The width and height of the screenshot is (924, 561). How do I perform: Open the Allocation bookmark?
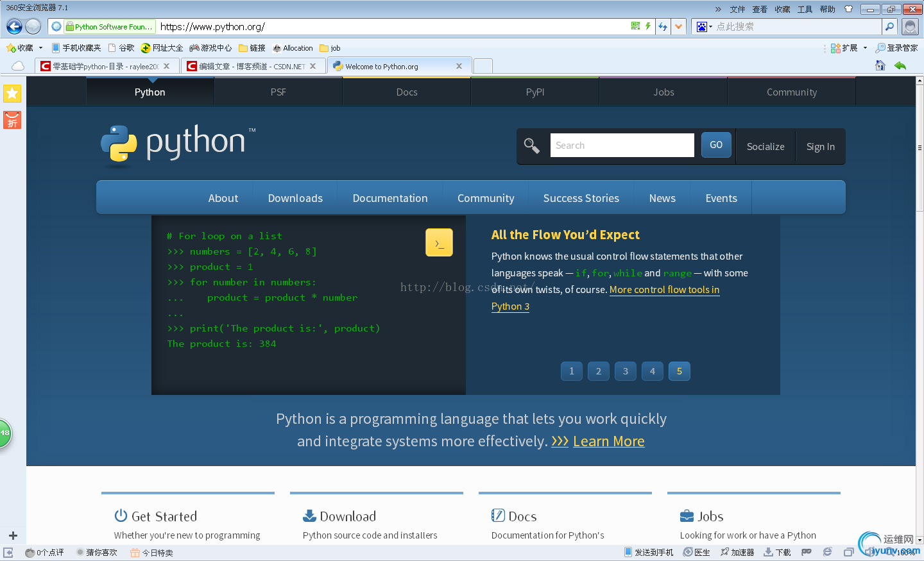pyautogui.click(x=293, y=48)
